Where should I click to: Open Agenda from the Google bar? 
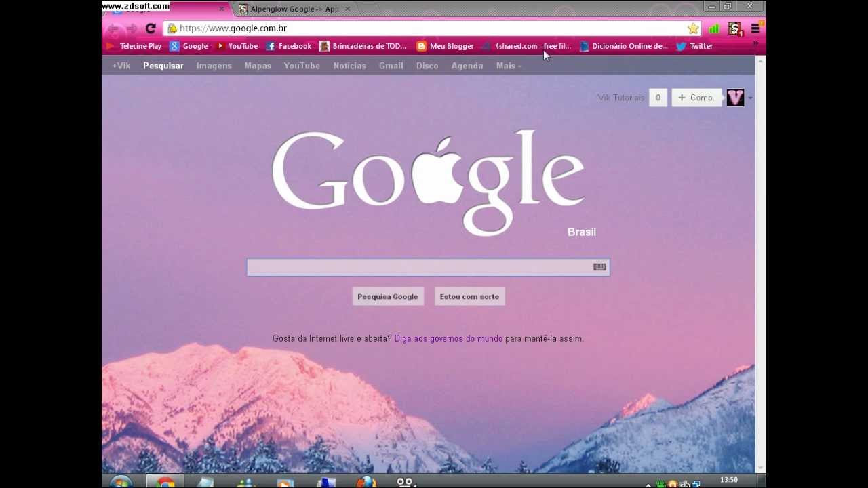tap(467, 66)
